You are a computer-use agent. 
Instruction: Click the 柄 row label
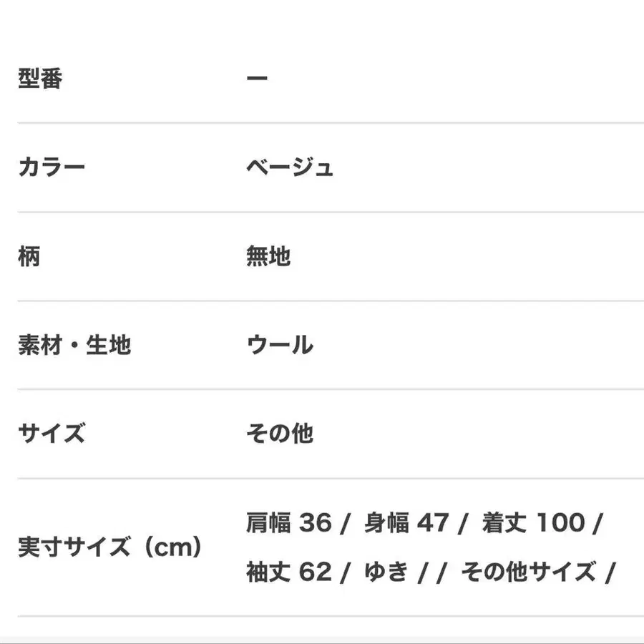[29, 256]
